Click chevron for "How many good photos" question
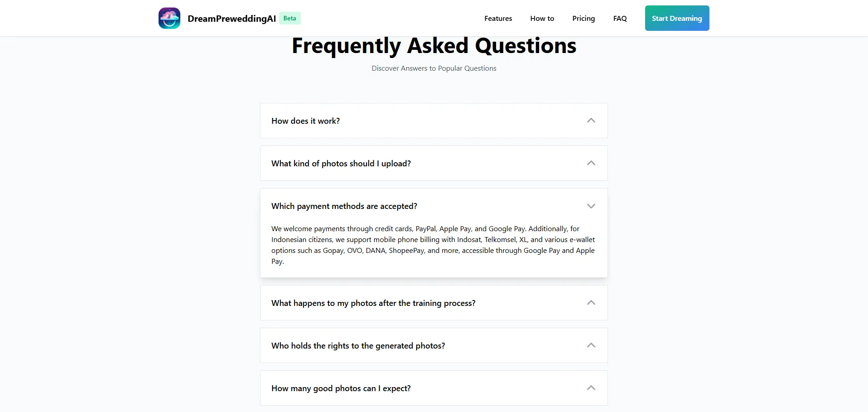868x412 pixels. (591, 388)
